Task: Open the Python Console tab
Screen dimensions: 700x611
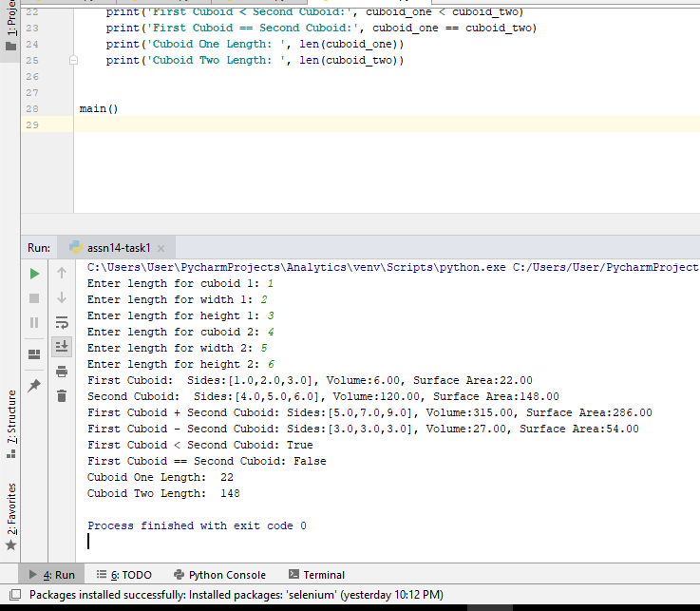Action: tap(219, 575)
